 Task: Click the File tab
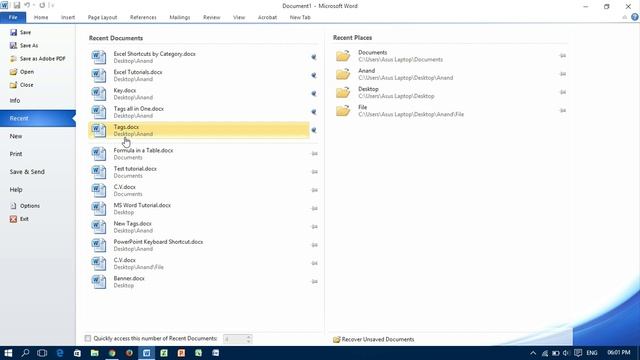(13, 17)
